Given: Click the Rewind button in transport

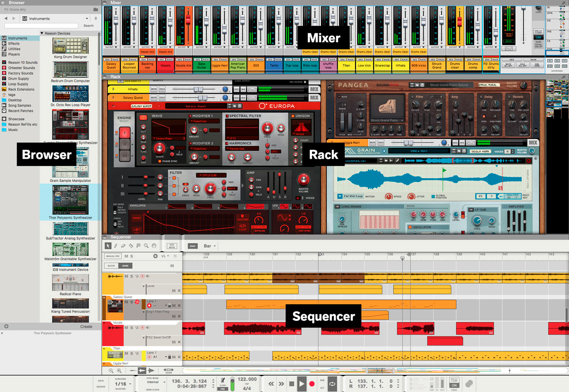Looking at the screenshot, I should coord(272,383).
